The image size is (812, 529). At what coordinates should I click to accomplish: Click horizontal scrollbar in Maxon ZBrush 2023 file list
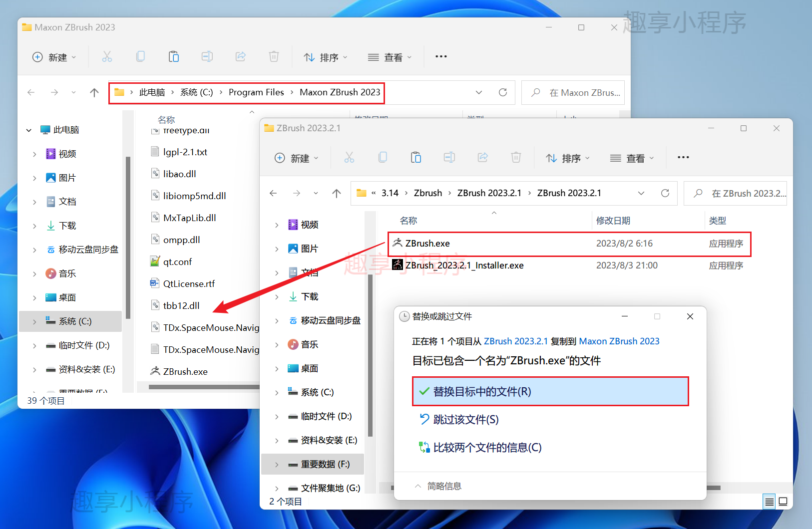(x=204, y=387)
